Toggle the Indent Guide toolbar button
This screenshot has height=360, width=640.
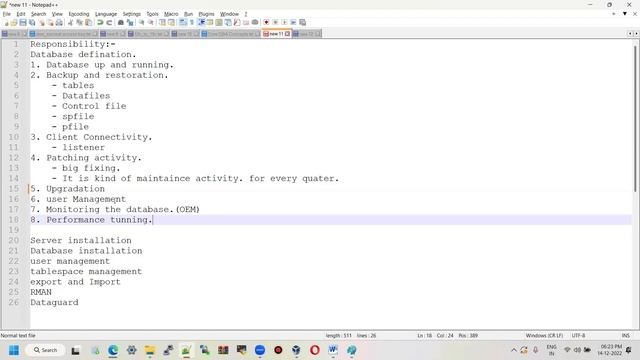point(201,22)
